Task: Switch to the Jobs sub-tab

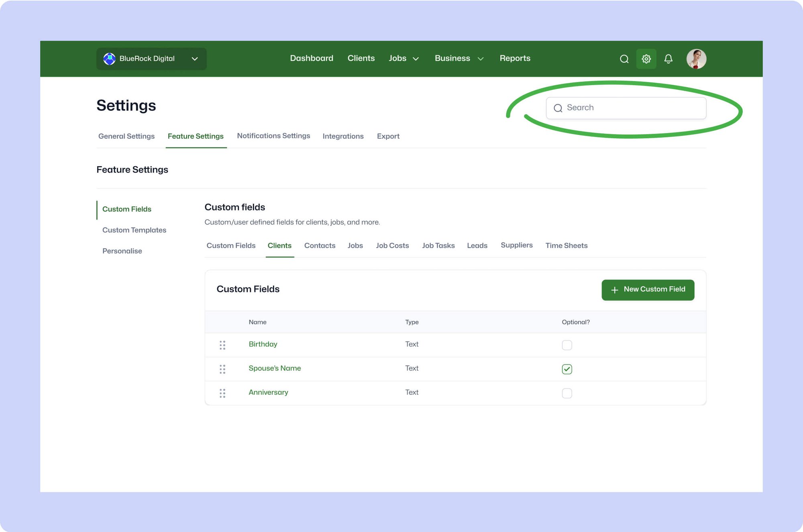Action: 355,245
